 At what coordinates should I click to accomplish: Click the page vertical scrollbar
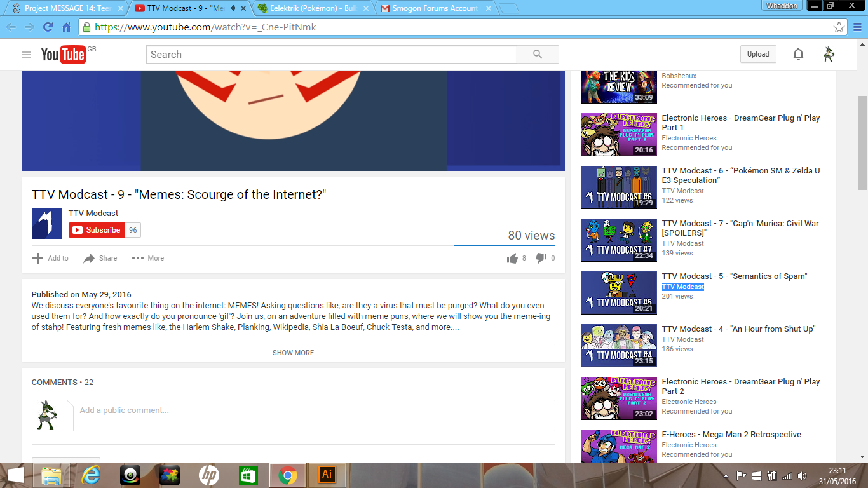(862, 142)
